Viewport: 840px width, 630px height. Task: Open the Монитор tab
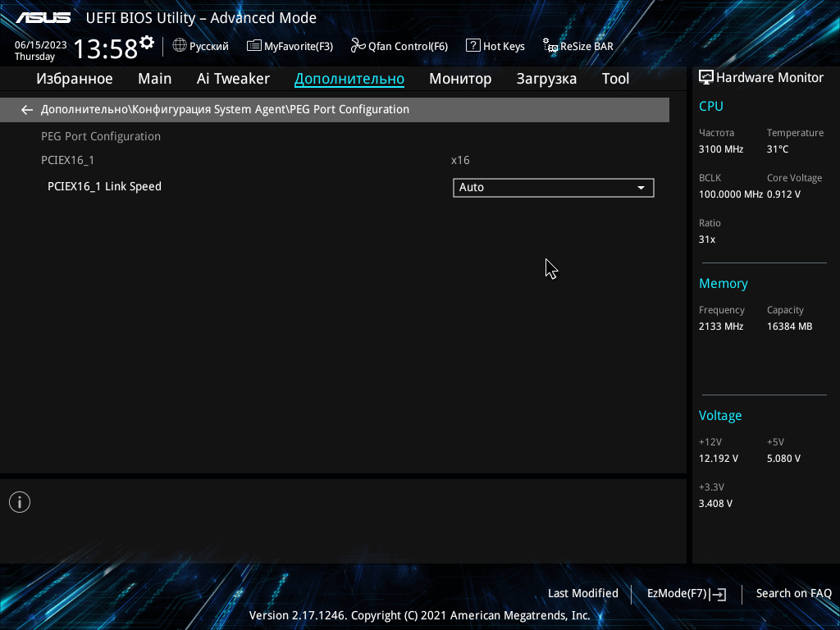click(460, 79)
